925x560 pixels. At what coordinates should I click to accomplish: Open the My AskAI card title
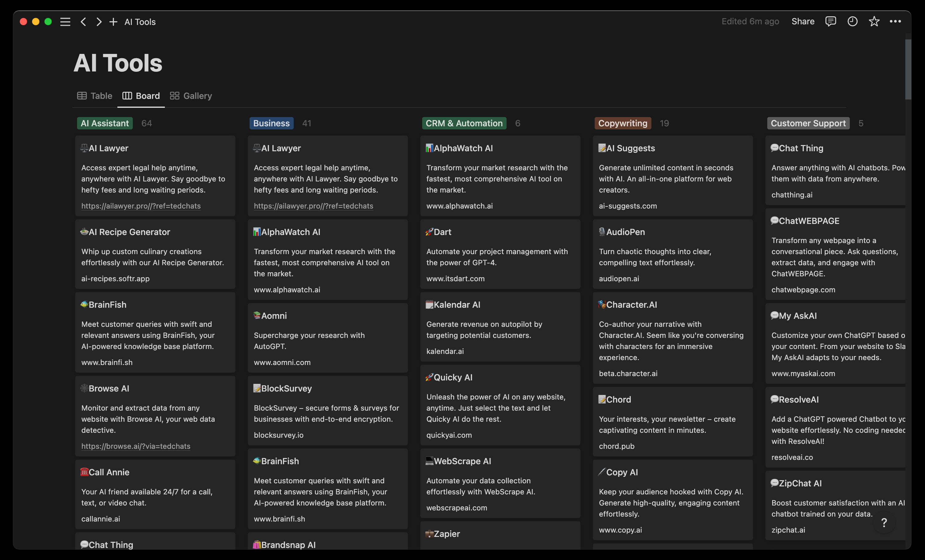click(x=798, y=316)
